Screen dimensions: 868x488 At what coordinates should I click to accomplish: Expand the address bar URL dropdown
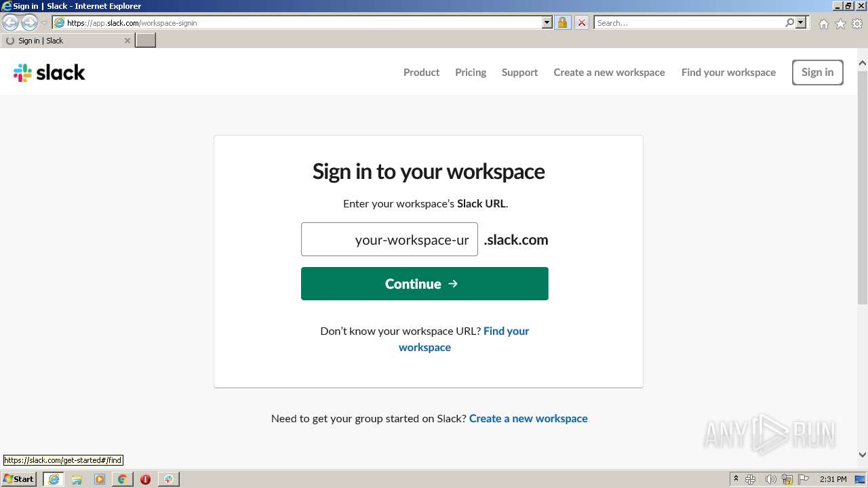pyautogui.click(x=547, y=22)
